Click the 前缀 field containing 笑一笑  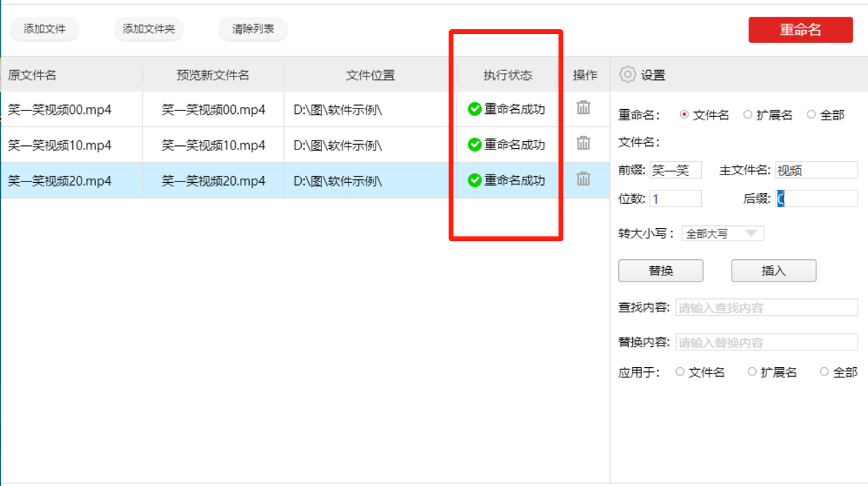coord(675,170)
